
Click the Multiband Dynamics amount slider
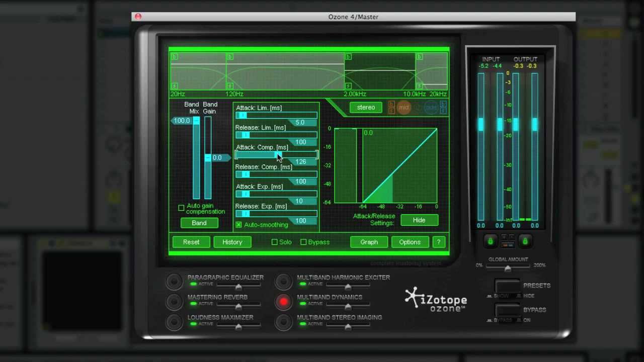(348, 306)
